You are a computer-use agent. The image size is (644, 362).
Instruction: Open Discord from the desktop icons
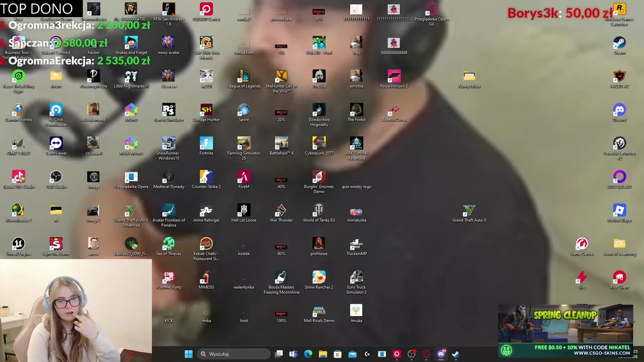point(619,110)
